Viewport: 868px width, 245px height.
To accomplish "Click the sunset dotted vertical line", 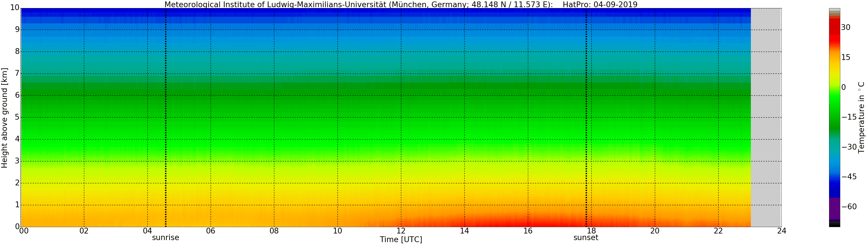I will tap(586, 118).
